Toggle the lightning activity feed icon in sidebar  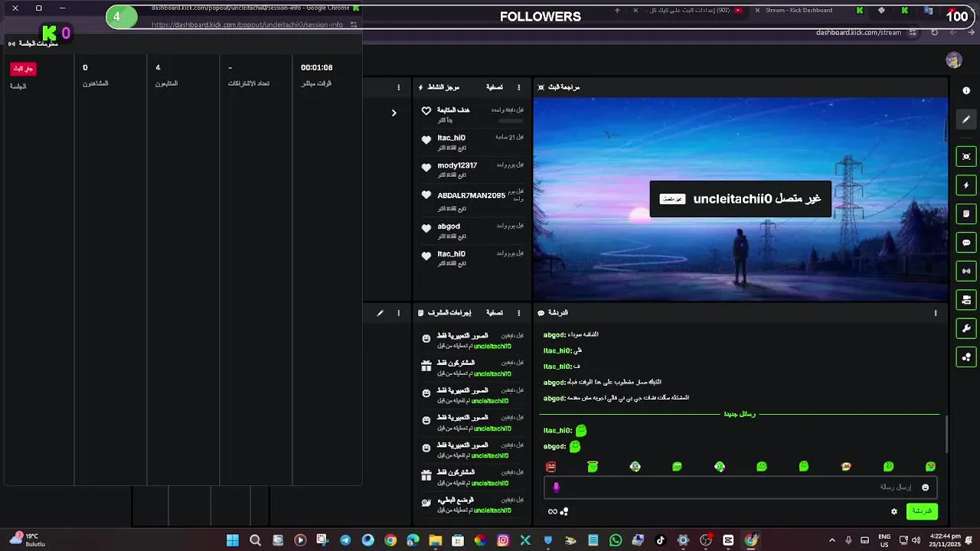coord(966,185)
